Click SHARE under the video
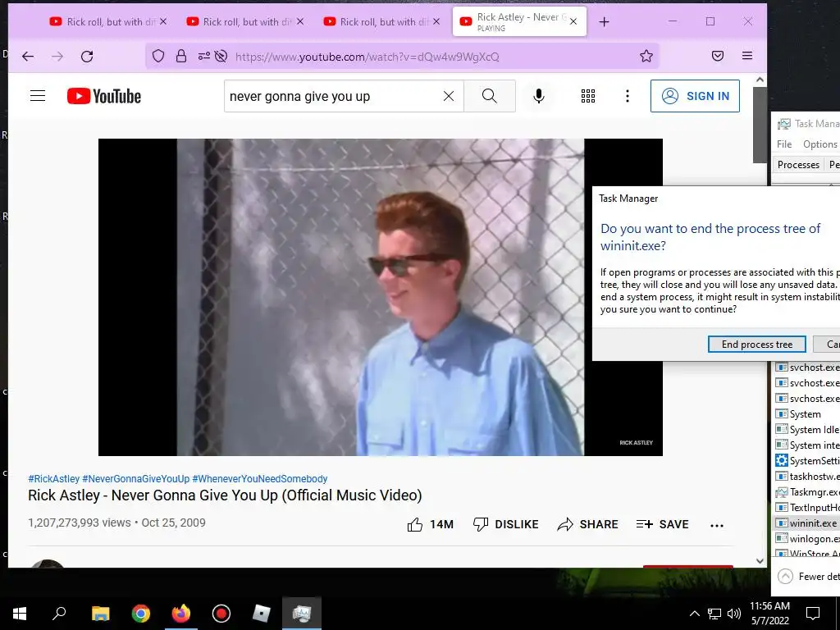 coord(587,524)
